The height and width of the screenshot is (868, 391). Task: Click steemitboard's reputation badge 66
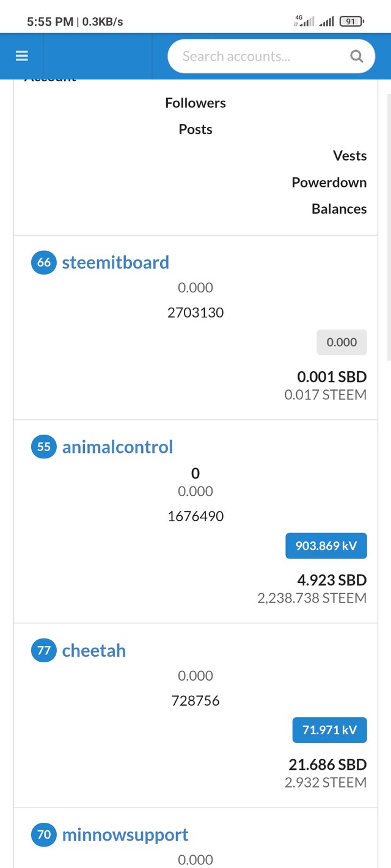click(x=44, y=262)
